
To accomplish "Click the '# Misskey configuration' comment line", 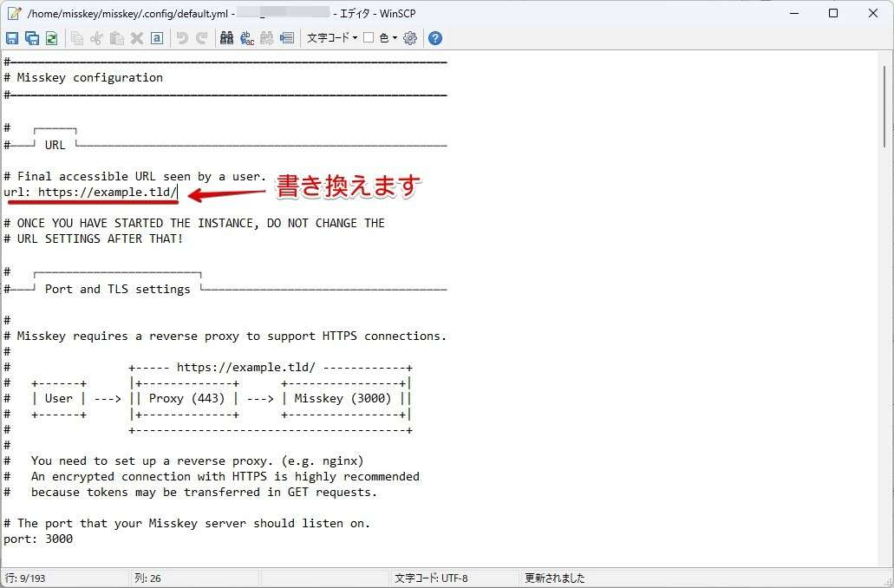I will click(x=83, y=77).
